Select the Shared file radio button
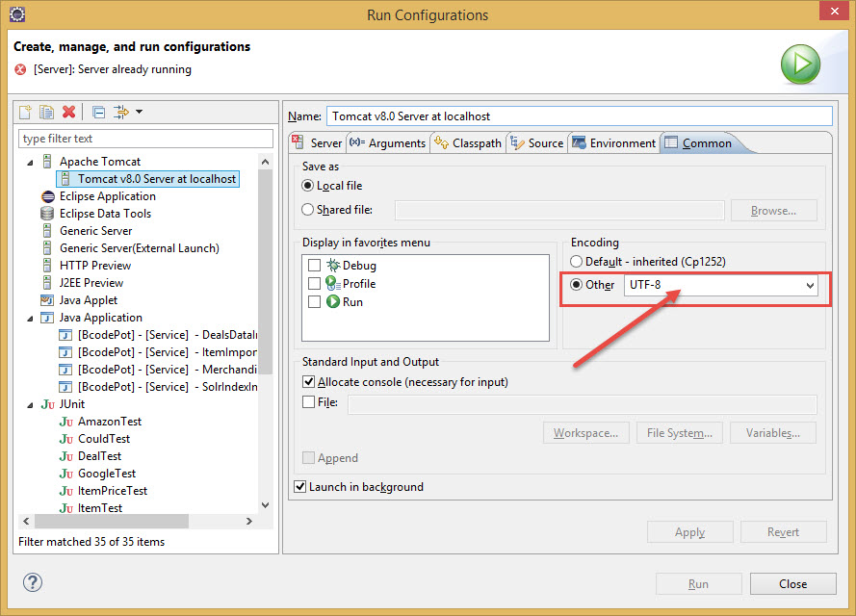Image resolution: width=856 pixels, height=616 pixels. click(x=308, y=210)
